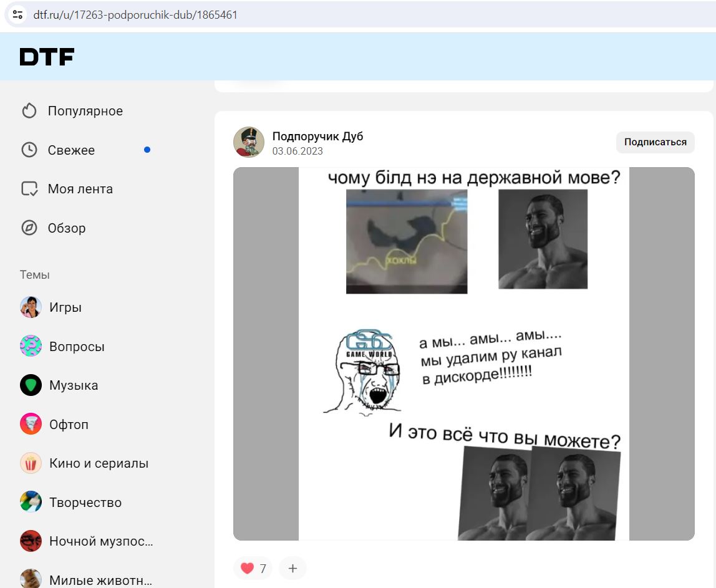This screenshot has height=588, width=716.
Task: Go to Обзор section
Action: [x=67, y=228]
